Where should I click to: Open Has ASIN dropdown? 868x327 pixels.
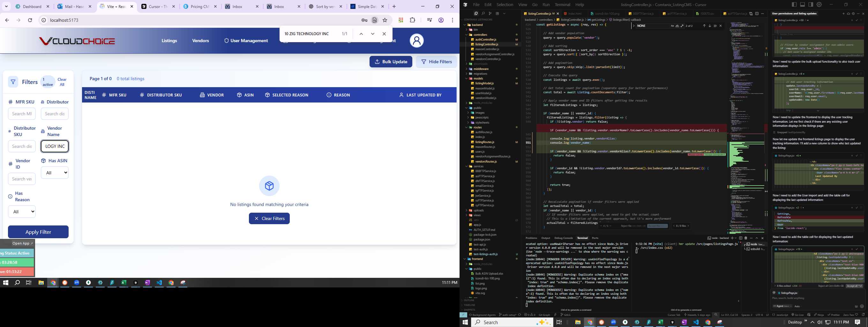point(55,173)
